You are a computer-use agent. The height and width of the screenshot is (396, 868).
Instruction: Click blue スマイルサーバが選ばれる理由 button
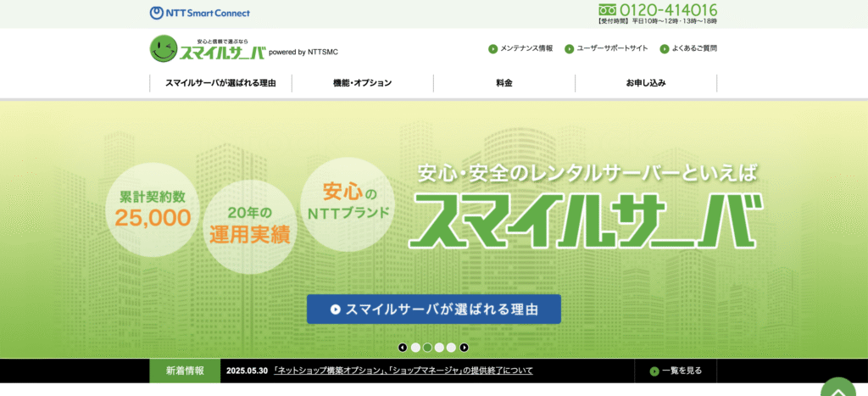click(434, 309)
